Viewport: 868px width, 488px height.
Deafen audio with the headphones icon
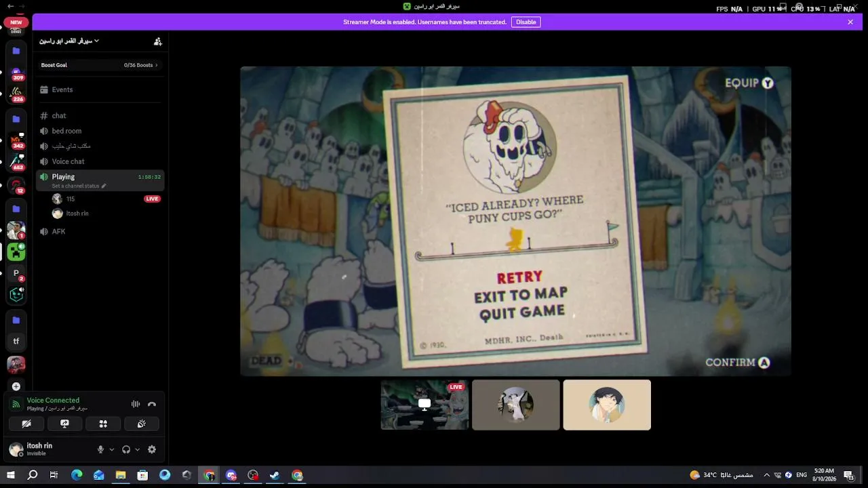[126, 449]
